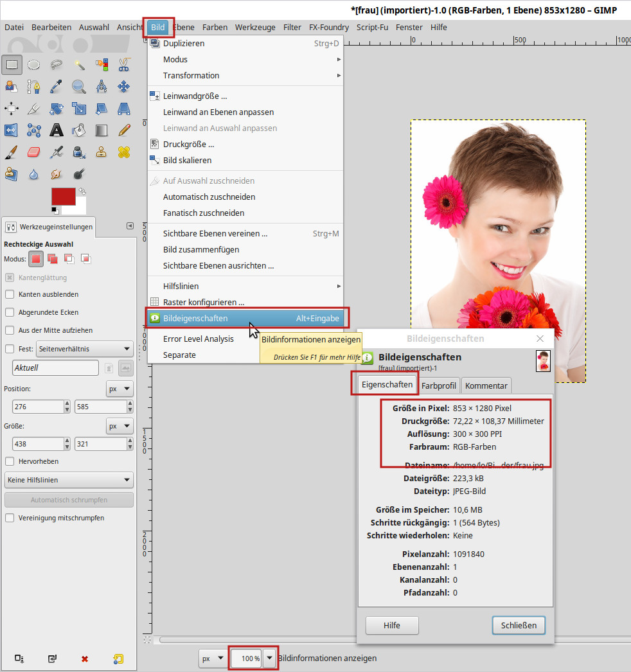This screenshot has width=631, height=672.
Task: Select the Heal tool bandage icon
Action: coord(124,152)
